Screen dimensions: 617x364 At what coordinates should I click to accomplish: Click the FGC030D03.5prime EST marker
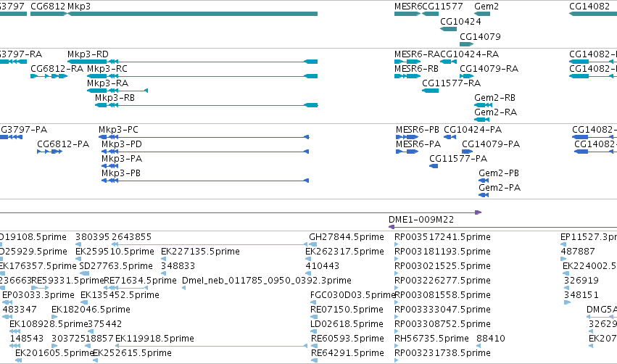point(314,302)
